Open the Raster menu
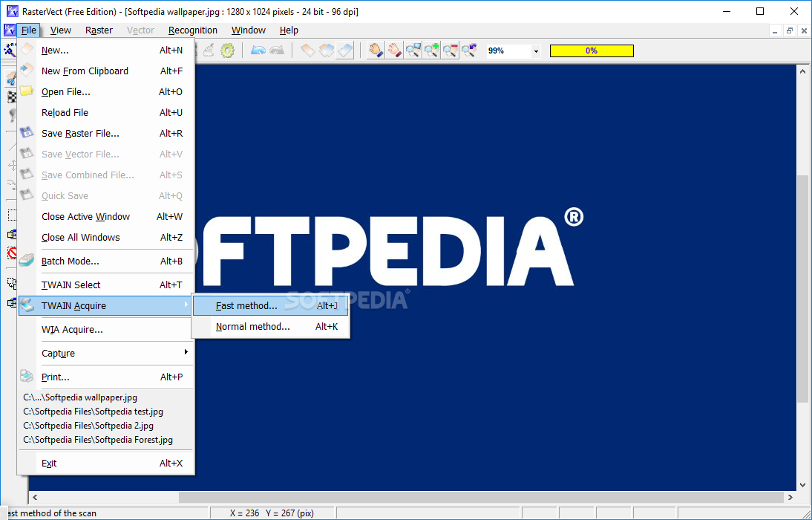Screen dimensions: 812x520 pyautogui.click(x=99, y=30)
